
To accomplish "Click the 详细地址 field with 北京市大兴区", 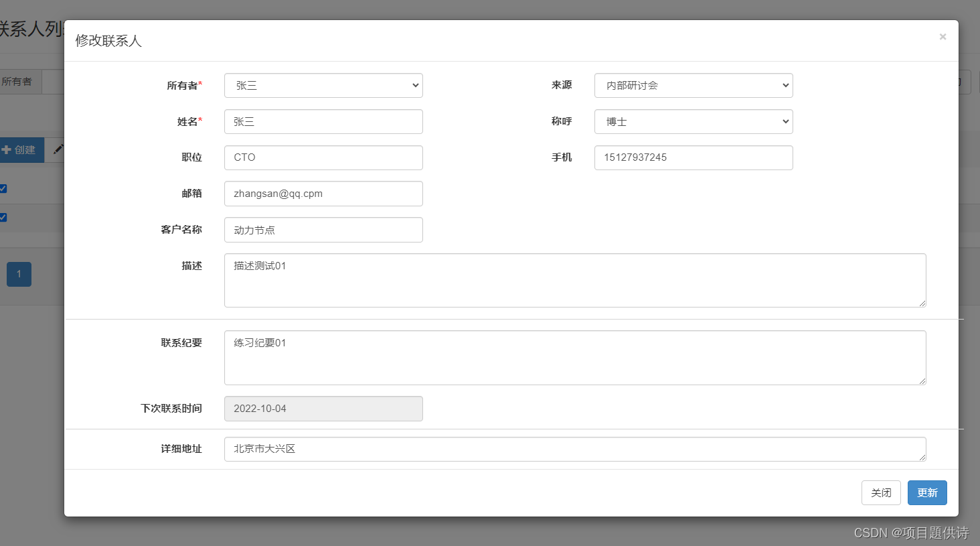I will tap(575, 449).
